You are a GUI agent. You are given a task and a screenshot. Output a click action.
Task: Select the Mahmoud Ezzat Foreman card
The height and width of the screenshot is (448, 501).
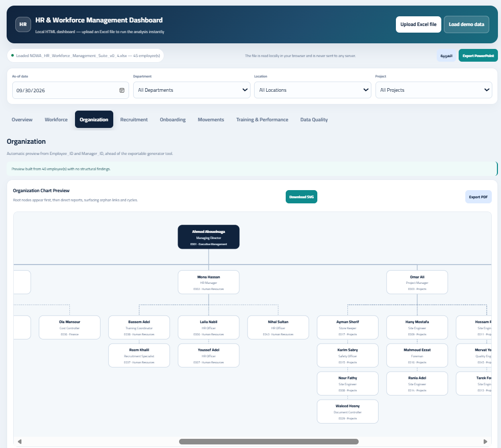coord(417,355)
